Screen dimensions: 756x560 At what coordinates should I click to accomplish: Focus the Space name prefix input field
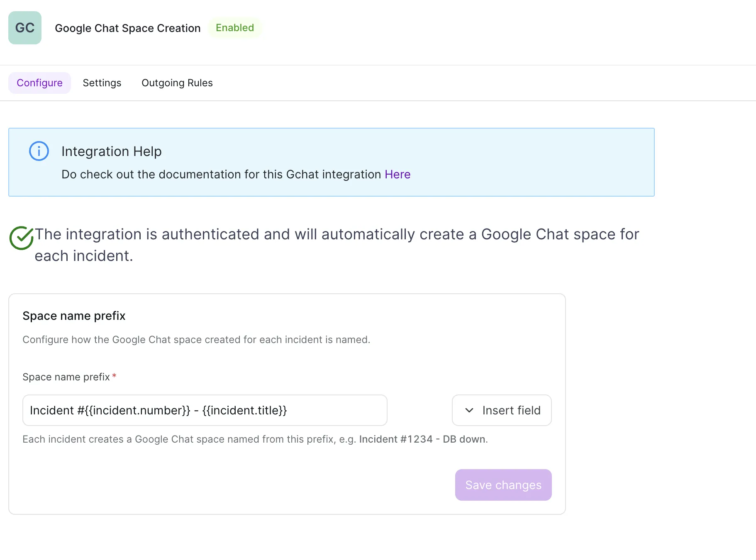(205, 410)
